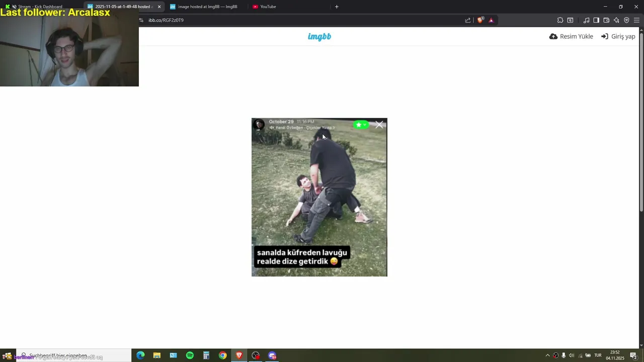The height and width of the screenshot is (362, 644).
Task: Open Calculator from the taskbar
Action: [206, 355]
